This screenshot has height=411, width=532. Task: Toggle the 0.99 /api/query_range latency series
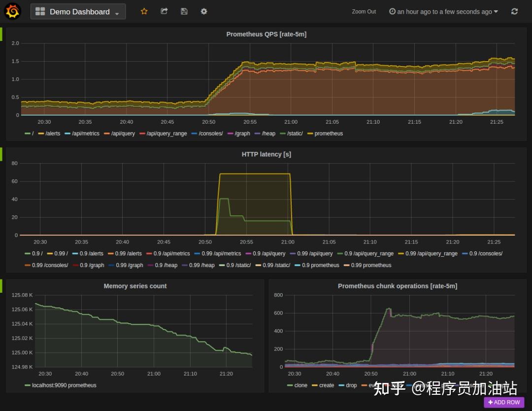(x=428, y=253)
